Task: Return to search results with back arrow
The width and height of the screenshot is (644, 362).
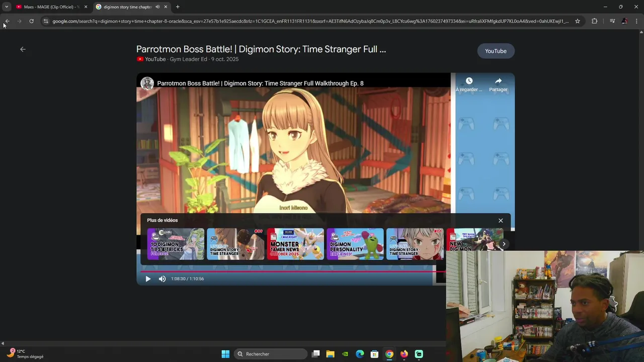Action: pyautogui.click(x=23, y=49)
